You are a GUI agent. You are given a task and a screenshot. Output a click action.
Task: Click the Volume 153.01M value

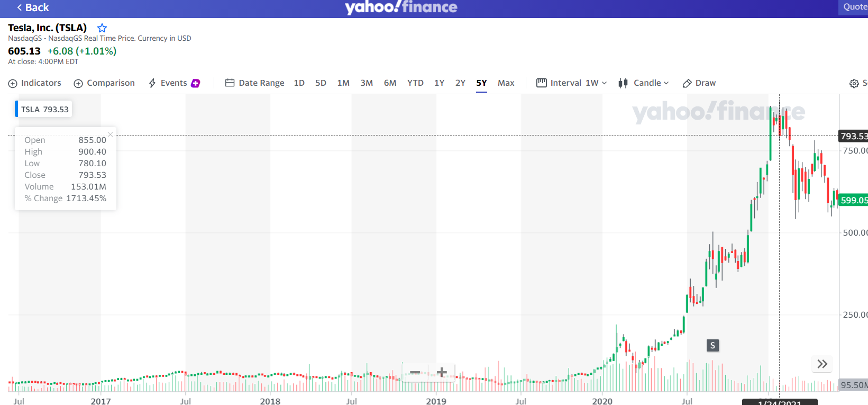point(88,187)
